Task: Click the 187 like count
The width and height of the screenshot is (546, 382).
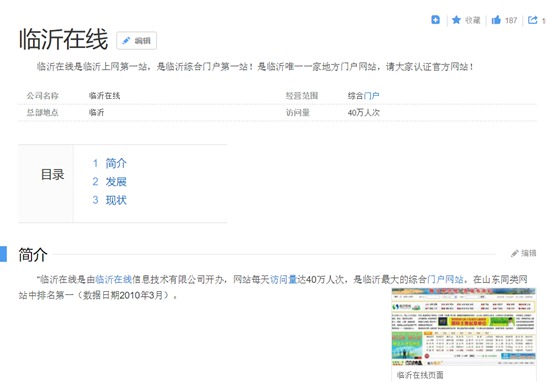Action: click(511, 20)
